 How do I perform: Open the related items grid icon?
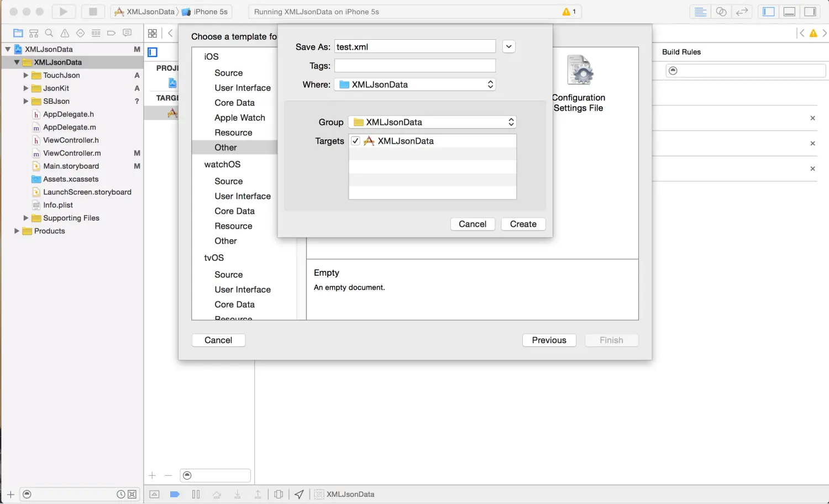pyautogui.click(x=153, y=33)
